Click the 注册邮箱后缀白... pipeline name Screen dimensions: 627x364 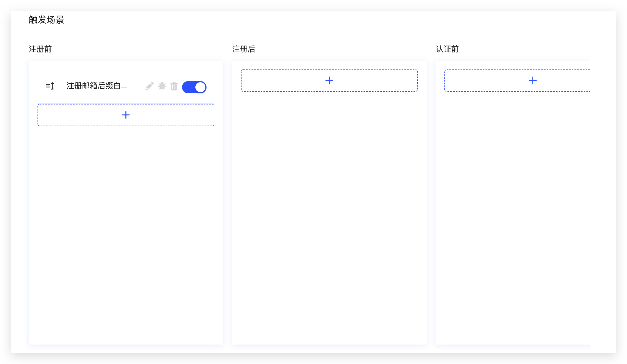click(97, 86)
